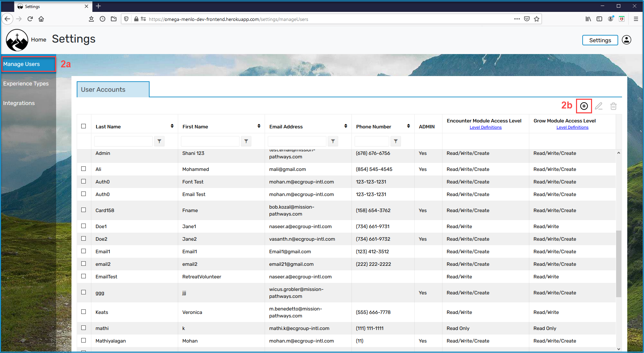Screen dimensions: 644x353
Task: Click the Email Address filter funnel icon
Action: (x=333, y=141)
